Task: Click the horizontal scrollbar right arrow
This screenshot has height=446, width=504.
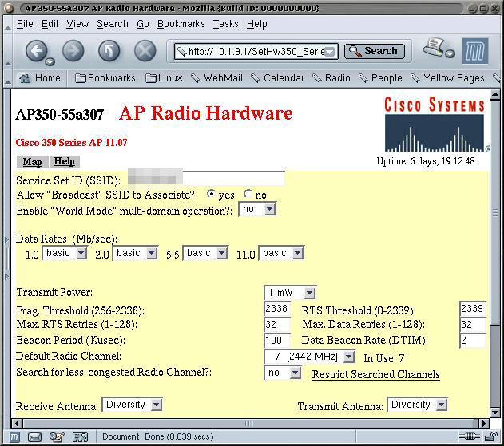Action: 484,424
